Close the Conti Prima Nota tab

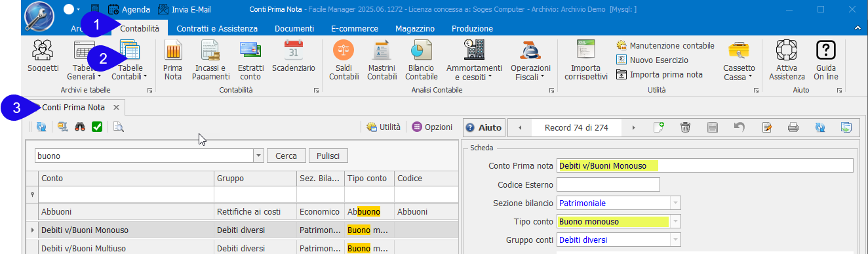pyautogui.click(x=116, y=107)
